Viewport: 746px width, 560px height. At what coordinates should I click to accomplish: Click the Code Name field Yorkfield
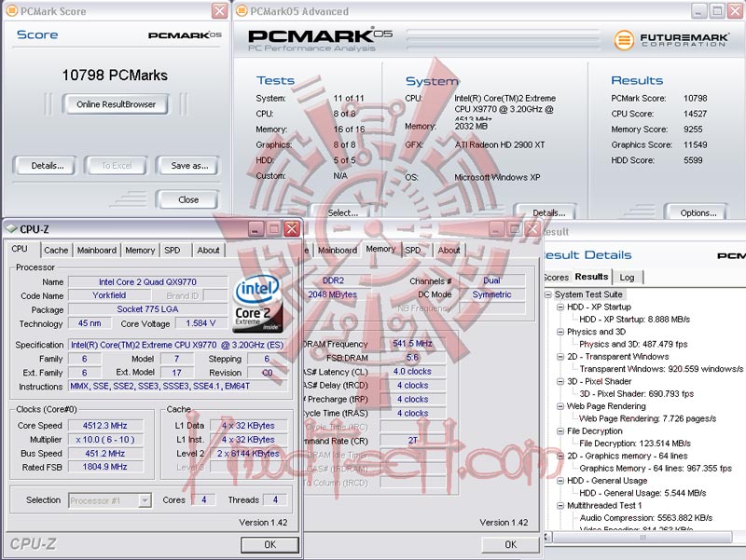tap(109, 295)
